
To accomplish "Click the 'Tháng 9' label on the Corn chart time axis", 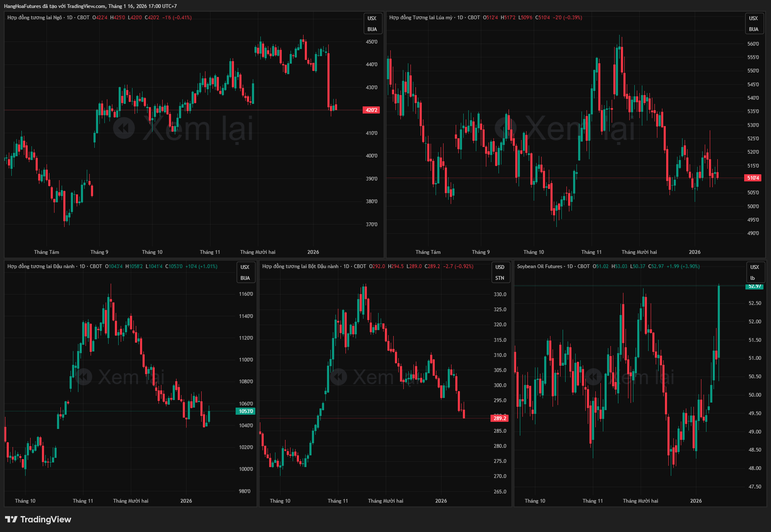I will click(99, 252).
